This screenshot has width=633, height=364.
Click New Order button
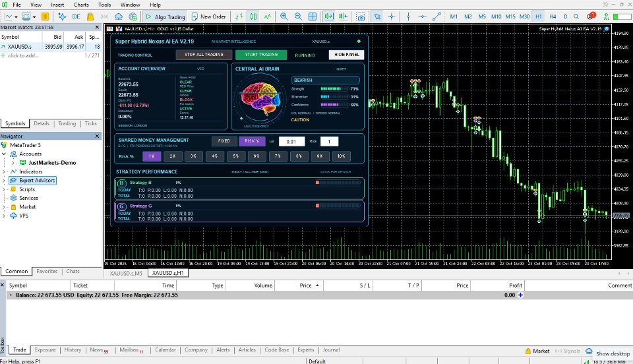[209, 16]
